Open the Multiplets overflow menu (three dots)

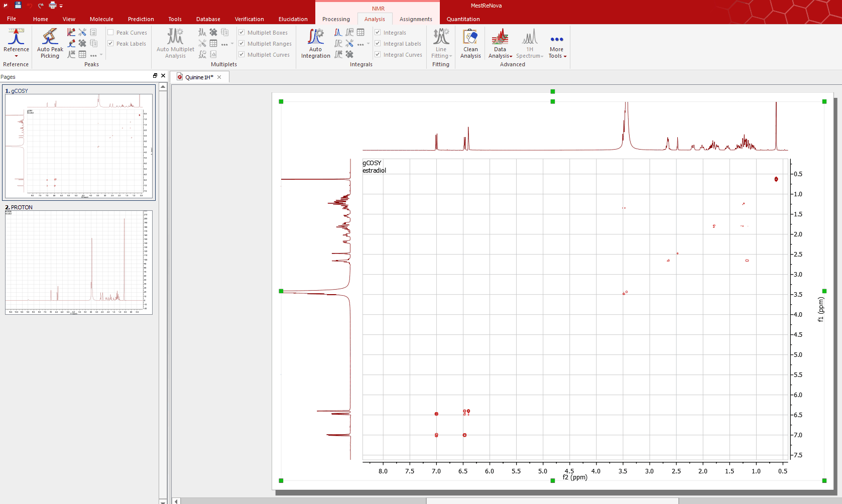[x=224, y=44]
